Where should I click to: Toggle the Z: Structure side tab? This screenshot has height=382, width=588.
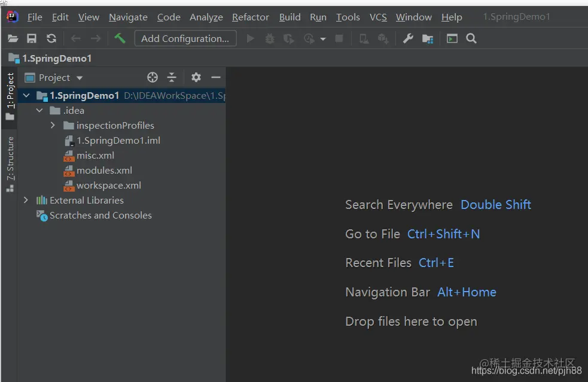10,164
